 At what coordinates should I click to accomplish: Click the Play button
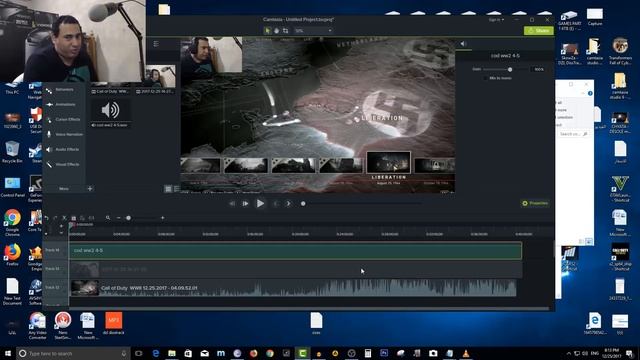pyautogui.click(x=260, y=203)
